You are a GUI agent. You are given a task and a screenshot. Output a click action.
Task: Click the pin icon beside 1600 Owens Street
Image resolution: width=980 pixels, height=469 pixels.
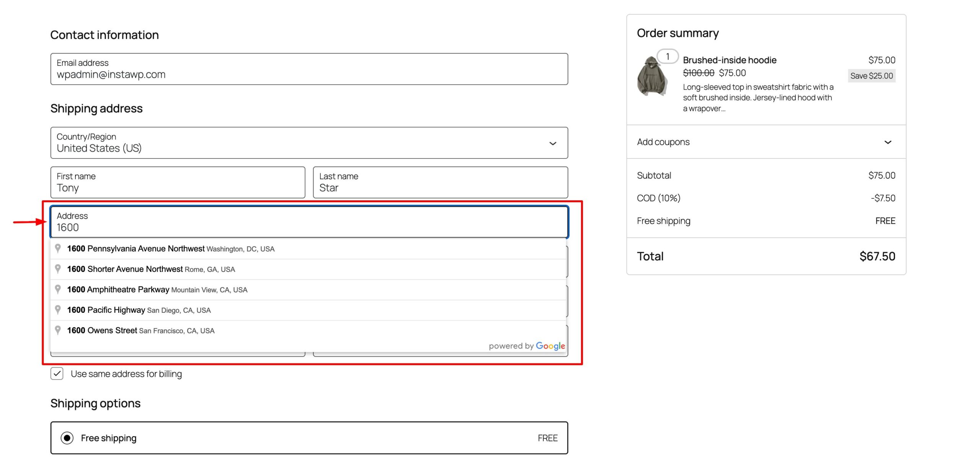coord(58,330)
